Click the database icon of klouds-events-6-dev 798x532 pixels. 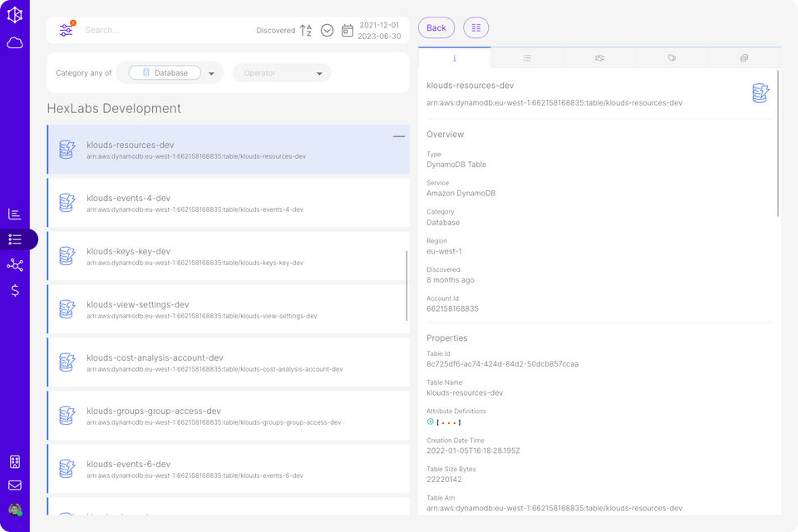(x=66, y=468)
